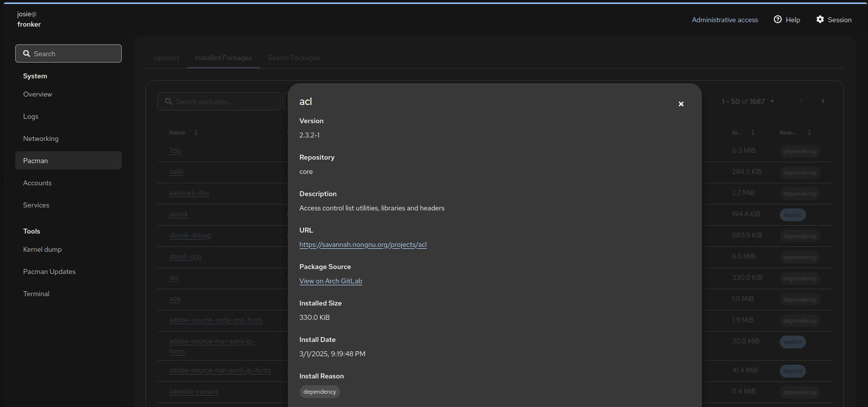Click Administrative access button

(x=725, y=20)
